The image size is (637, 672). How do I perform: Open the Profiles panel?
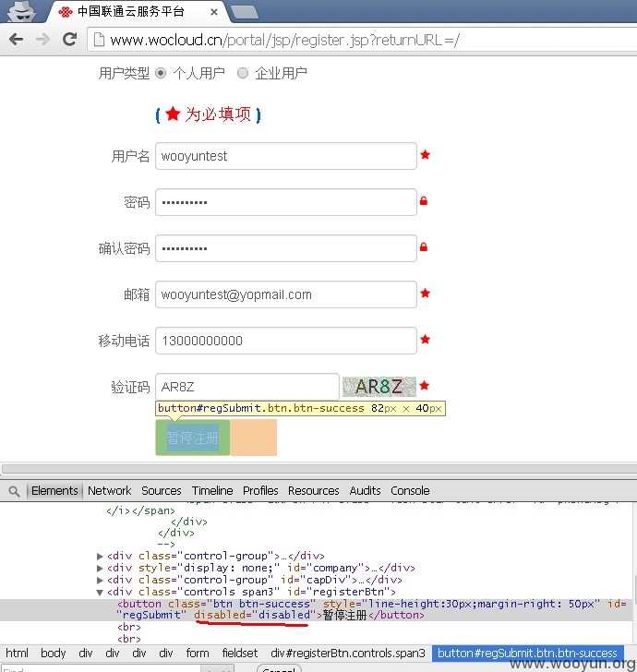(x=260, y=491)
